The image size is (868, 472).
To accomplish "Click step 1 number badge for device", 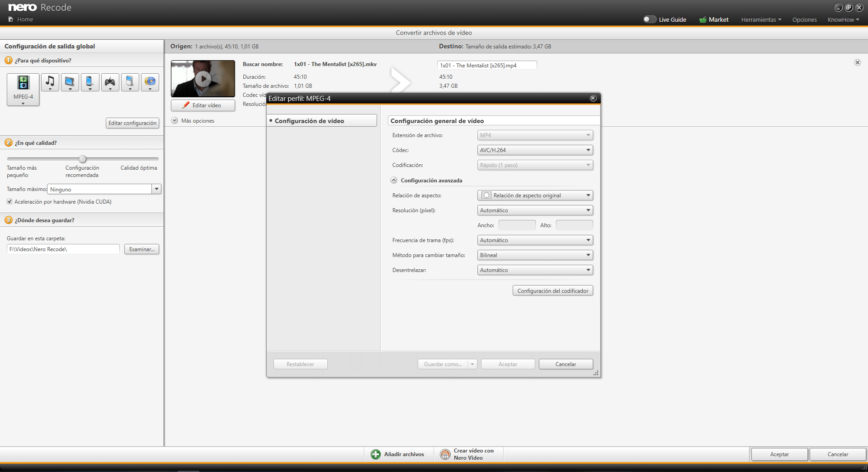I will [x=9, y=60].
